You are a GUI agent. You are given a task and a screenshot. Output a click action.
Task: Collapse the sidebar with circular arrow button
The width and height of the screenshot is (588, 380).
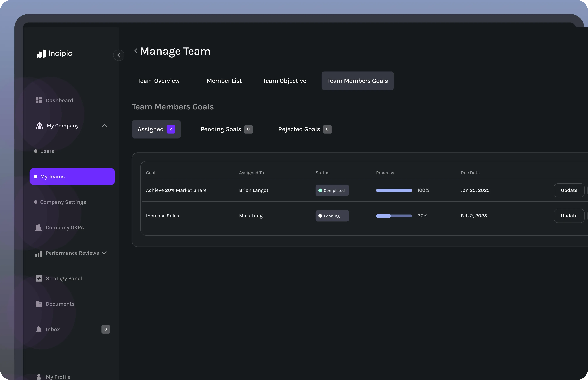[119, 55]
